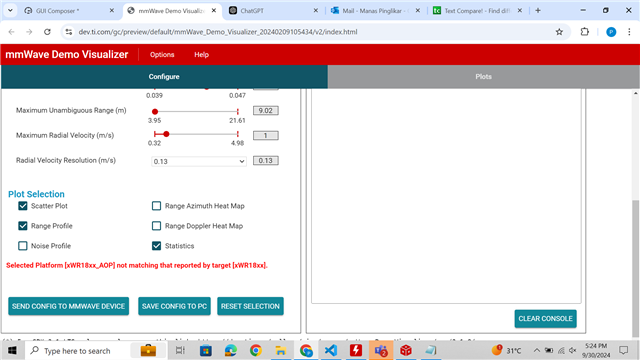The width and height of the screenshot is (640, 360).
Task: Open the Chrome profile avatar menu
Action: tap(611, 32)
